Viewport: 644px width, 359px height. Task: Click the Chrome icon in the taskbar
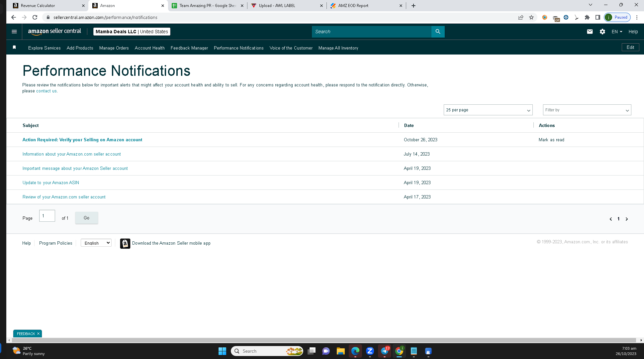point(399,351)
